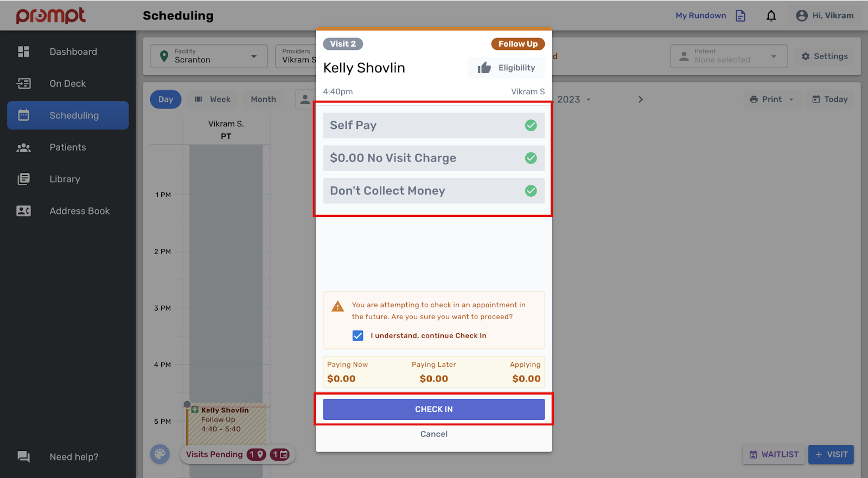Click the notifications bell icon

tap(771, 16)
